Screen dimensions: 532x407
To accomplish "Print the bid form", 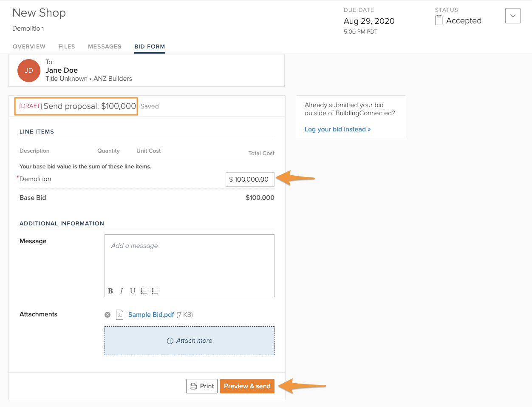I will coord(202,386).
